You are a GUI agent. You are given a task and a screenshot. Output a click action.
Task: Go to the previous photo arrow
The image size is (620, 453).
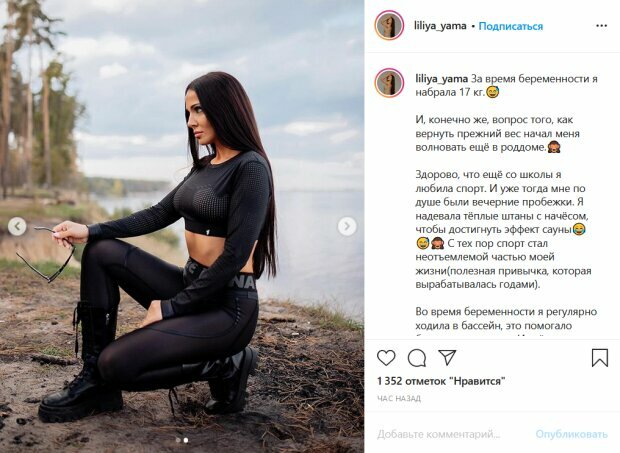17,226
